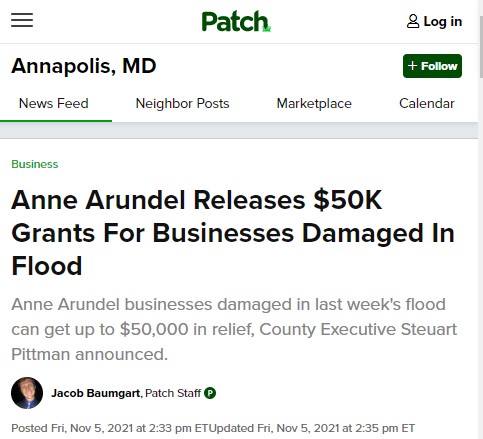The image size is (483, 439).
Task: Open the Business category link
Action: (x=35, y=164)
